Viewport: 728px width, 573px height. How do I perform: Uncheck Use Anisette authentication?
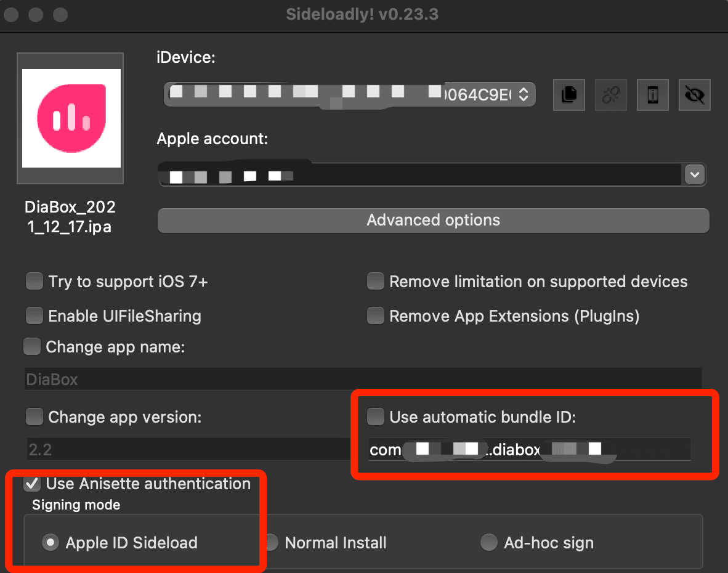point(32,484)
